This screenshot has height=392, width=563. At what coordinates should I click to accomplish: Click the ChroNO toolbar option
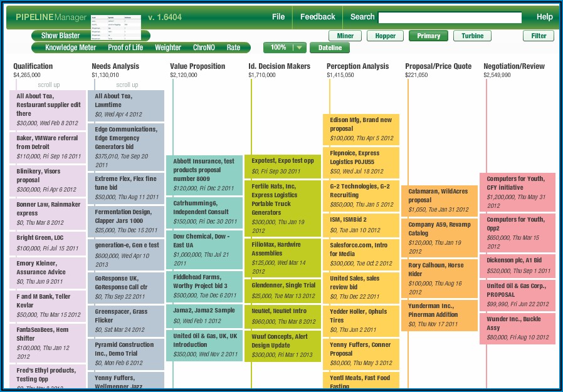click(x=204, y=48)
